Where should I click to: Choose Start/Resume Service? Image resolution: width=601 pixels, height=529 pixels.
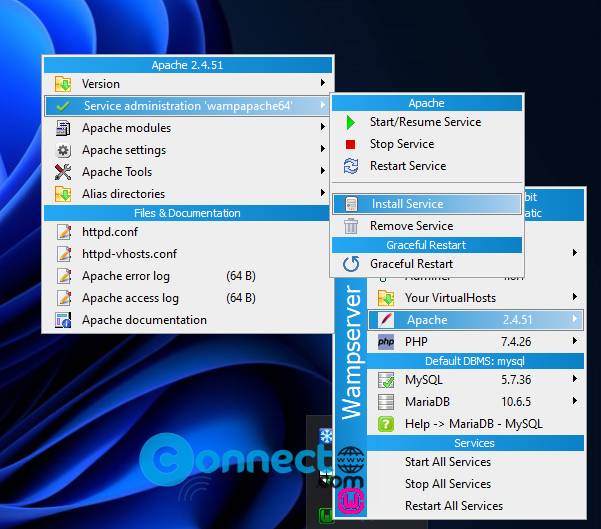427,122
